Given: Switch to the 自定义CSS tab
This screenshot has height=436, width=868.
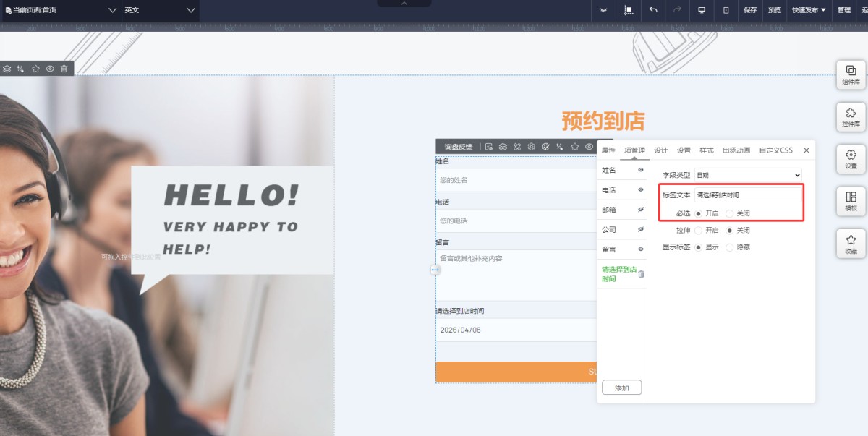Looking at the screenshot, I should pos(775,150).
